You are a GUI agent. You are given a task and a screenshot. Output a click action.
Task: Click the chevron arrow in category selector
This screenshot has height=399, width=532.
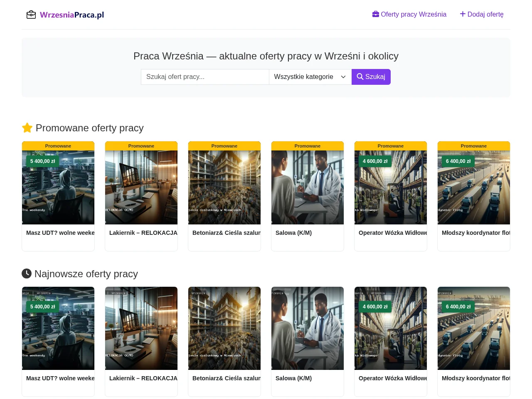[343, 77]
